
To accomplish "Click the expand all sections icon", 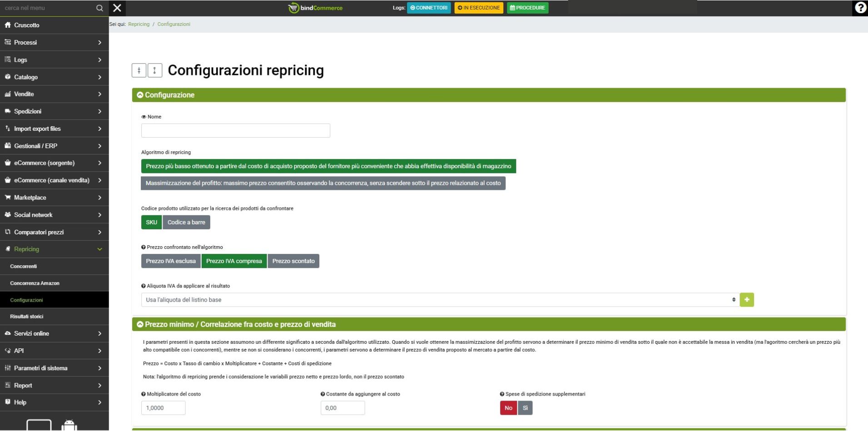I will coord(155,70).
